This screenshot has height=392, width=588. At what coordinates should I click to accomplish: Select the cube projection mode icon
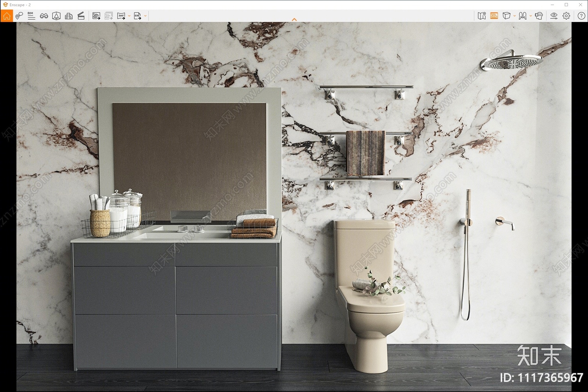[506, 16]
